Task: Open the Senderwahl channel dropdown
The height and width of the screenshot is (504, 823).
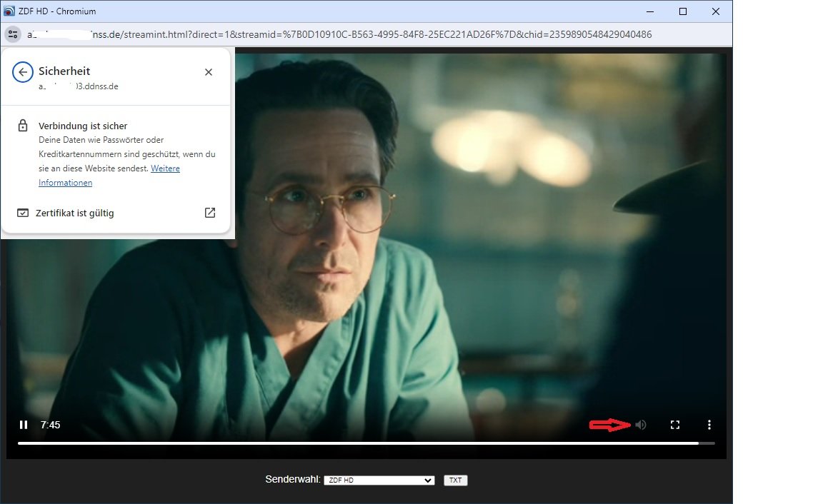Action: 379,480
